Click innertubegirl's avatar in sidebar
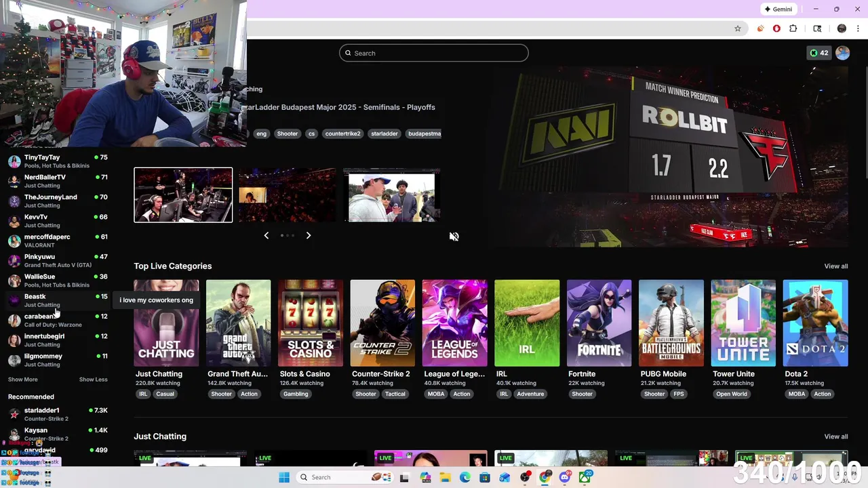 pyautogui.click(x=14, y=340)
